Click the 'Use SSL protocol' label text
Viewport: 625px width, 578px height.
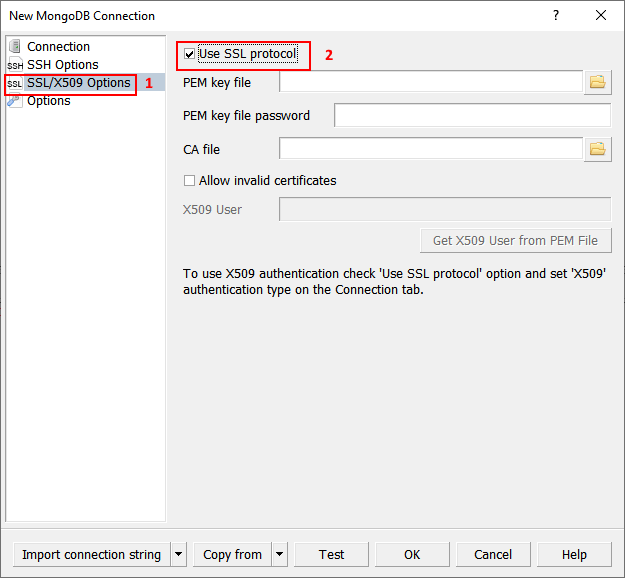pos(248,54)
